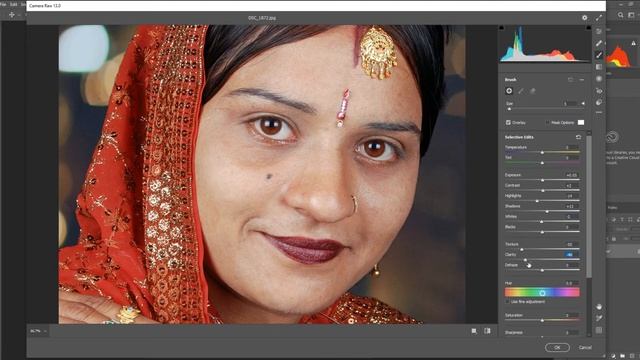
Task: Open Photoshop File menu
Action: click(3, 4)
